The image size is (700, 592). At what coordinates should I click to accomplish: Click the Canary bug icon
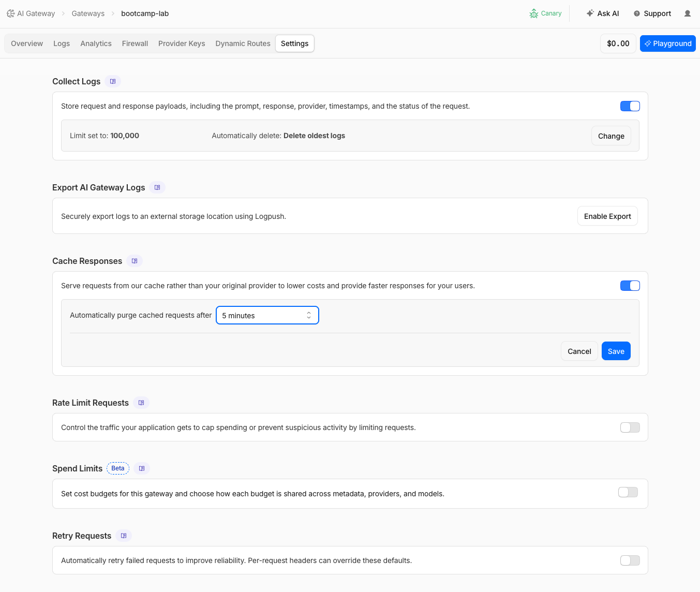pos(534,13)
